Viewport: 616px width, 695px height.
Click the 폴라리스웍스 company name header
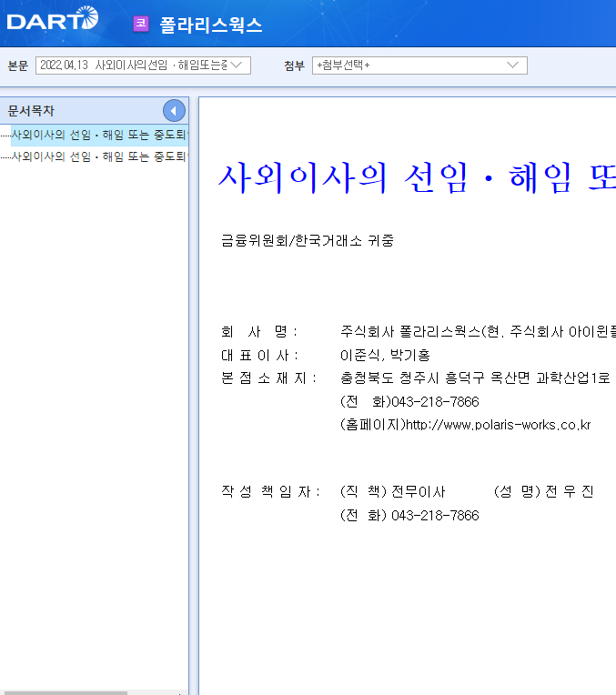211,25
